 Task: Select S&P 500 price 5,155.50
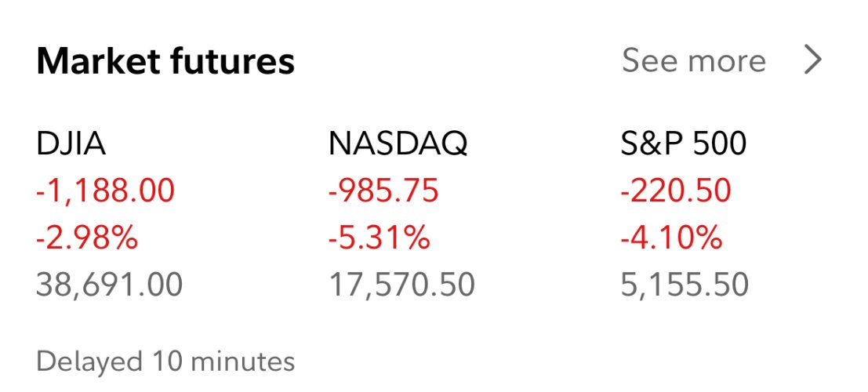[x=685, y=285]
